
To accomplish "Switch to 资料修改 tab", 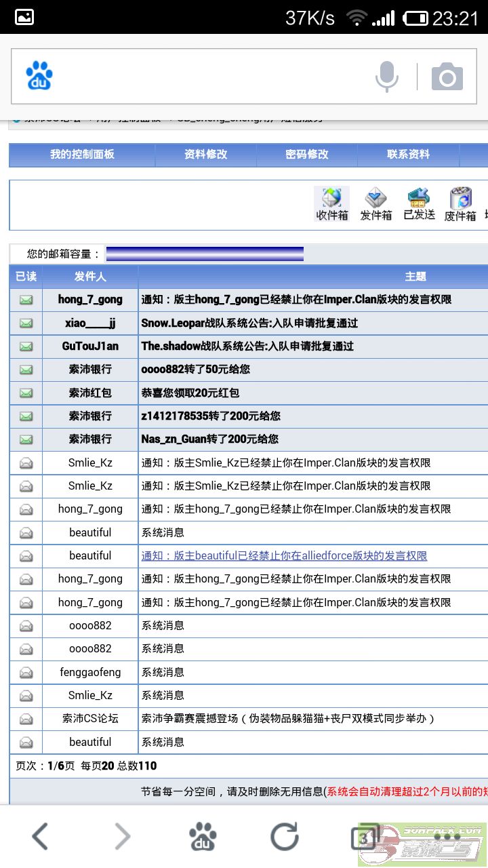I will (x=206, y=155).
